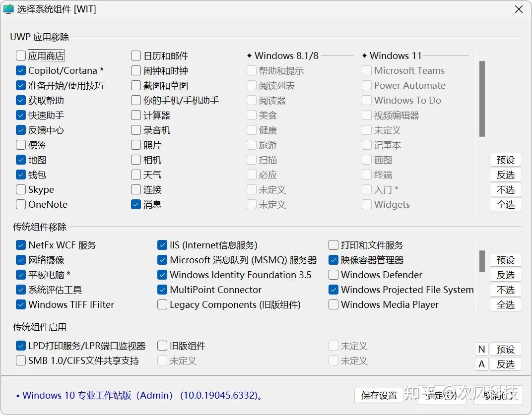The image size is (532, 415).
Task: Enable the Microsoft Teams checkbox
Action: coord(367,70)
